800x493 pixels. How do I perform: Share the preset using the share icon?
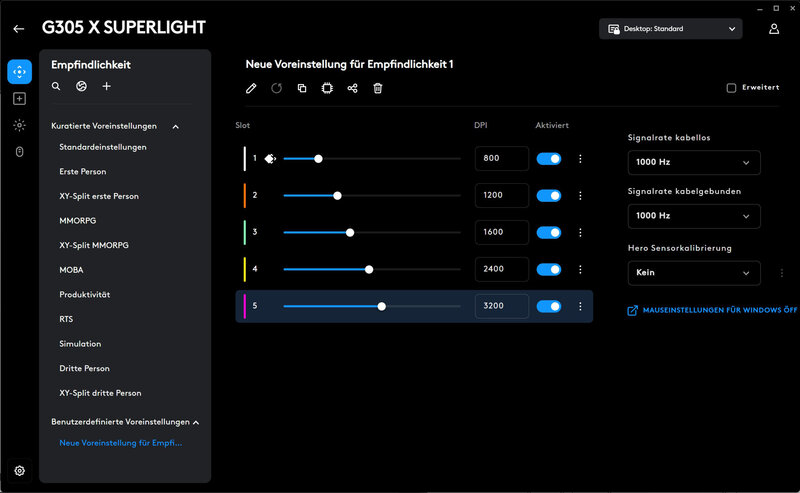tap(353, 88)
